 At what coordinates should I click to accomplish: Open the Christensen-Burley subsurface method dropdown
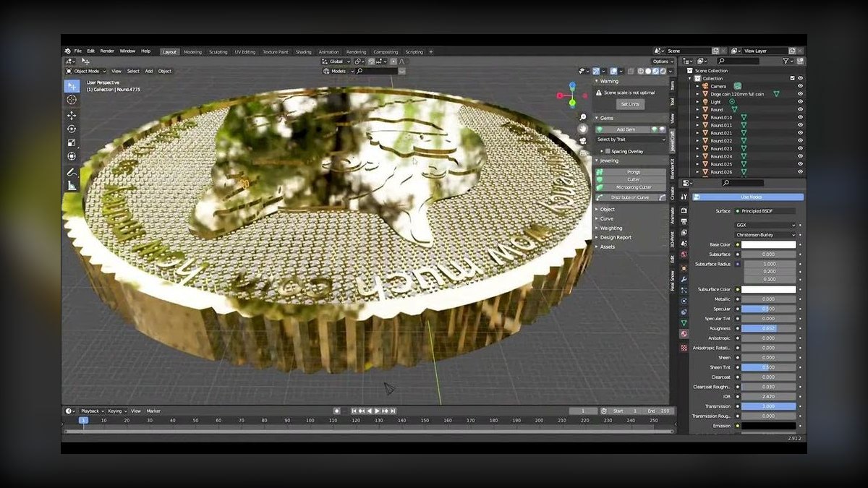[765, 235]
